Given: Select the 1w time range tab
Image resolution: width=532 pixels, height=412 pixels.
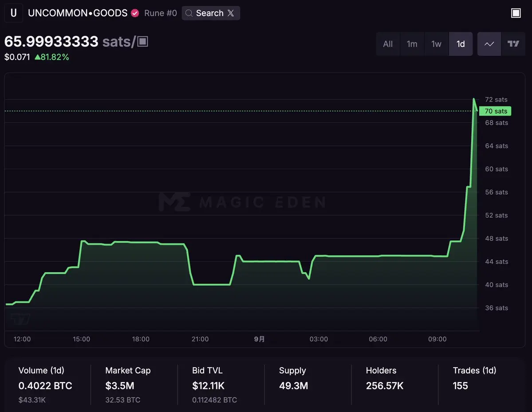Looking at the screenshot, I should point(436,44).
